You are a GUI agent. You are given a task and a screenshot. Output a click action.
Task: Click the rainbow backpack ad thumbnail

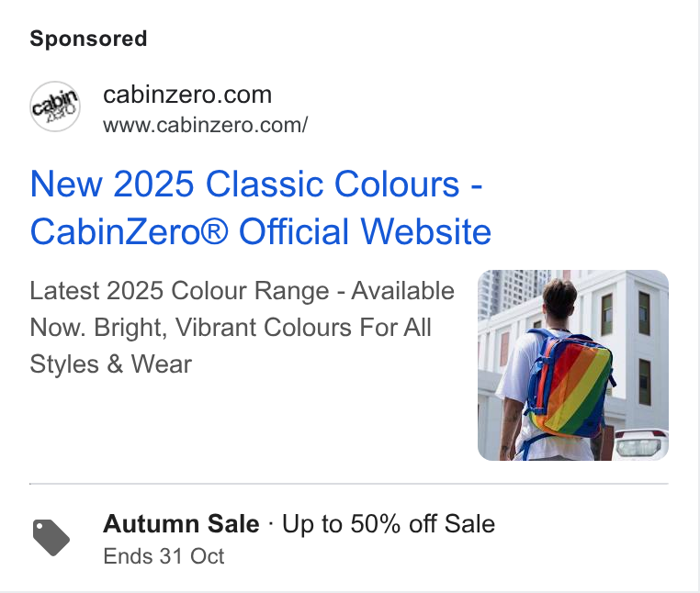(572, 365)
